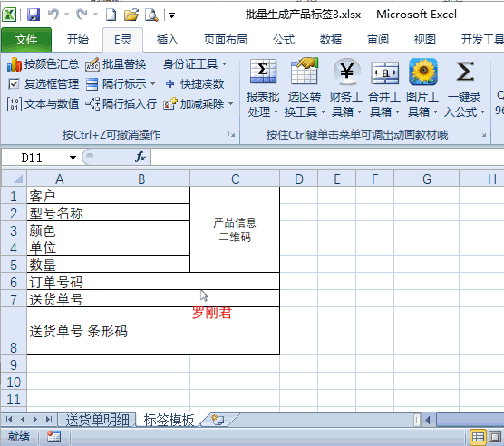Customize Quick Access Toolbar dropdown
Screen dimensions: 504x446
pyautogui.click(x=171, y=15)
